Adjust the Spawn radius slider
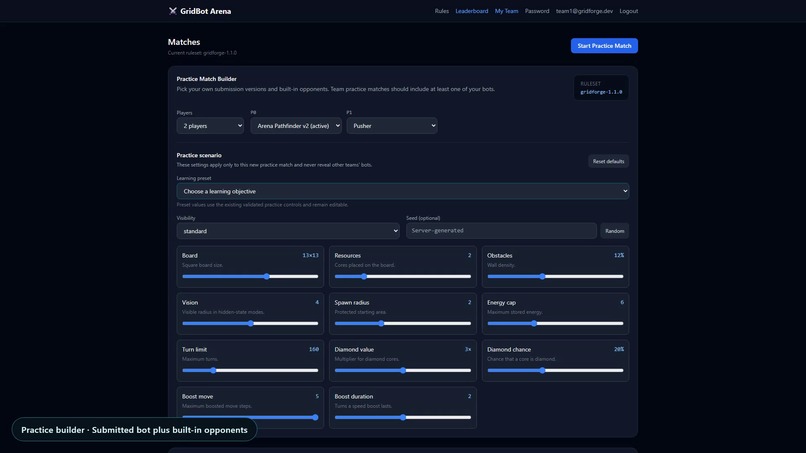Viewport: 806px width, 453px height. [x=402, y=323]
